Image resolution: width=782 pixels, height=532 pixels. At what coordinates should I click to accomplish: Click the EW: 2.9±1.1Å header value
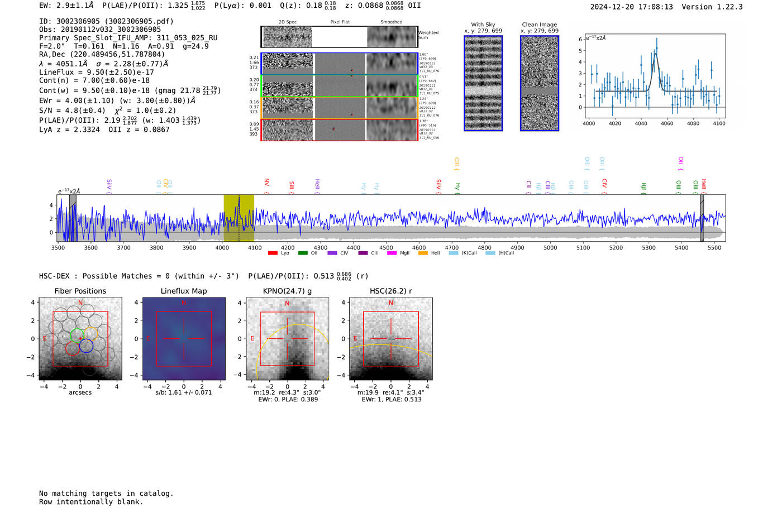click(66, 6)
